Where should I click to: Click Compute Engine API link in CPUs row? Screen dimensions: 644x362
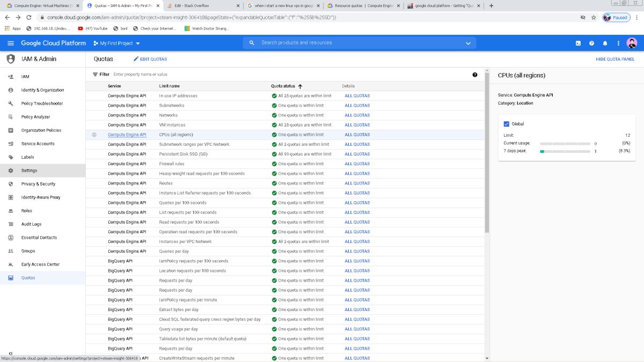click(x=127, y=135)
